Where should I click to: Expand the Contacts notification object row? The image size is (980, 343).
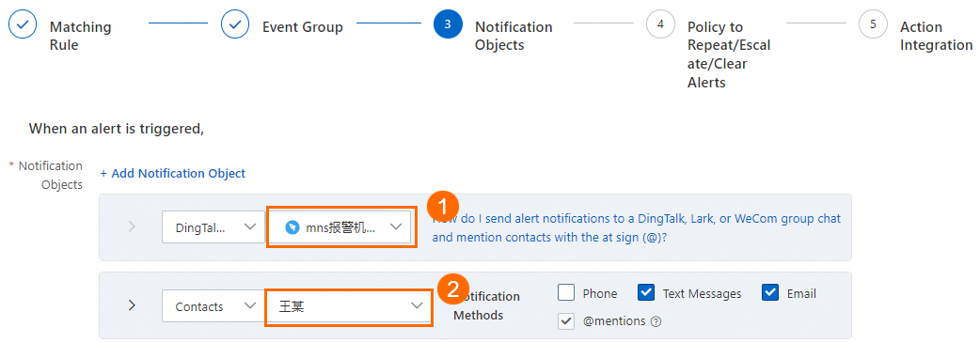pyautogui.click(x=132, y=305)
